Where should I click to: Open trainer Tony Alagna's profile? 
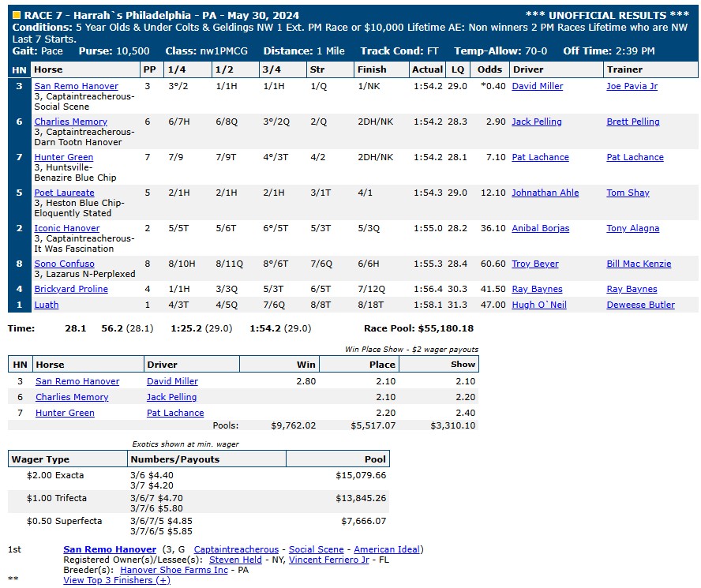(x=632, y=228)
